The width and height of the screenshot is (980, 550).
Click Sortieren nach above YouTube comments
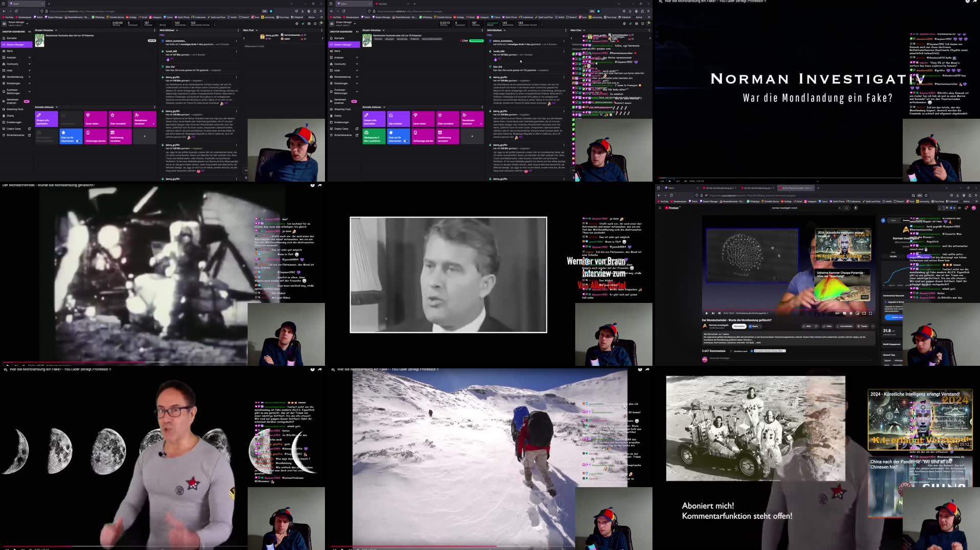tap(739, 351)
